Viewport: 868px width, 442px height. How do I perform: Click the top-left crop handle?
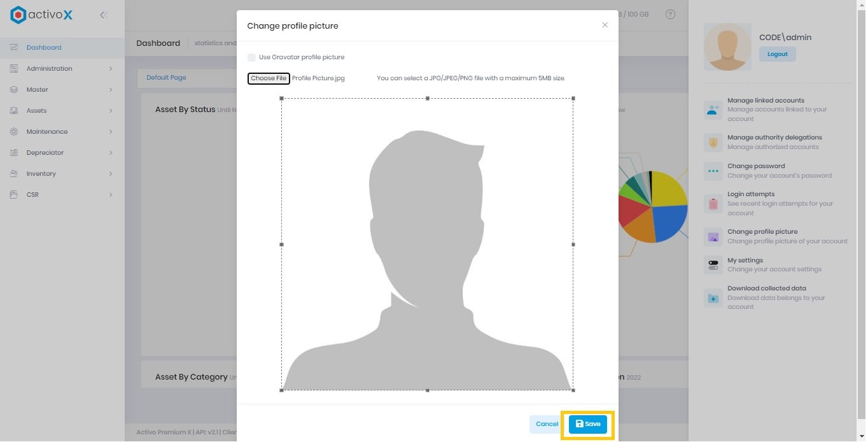tap(282, 99)
